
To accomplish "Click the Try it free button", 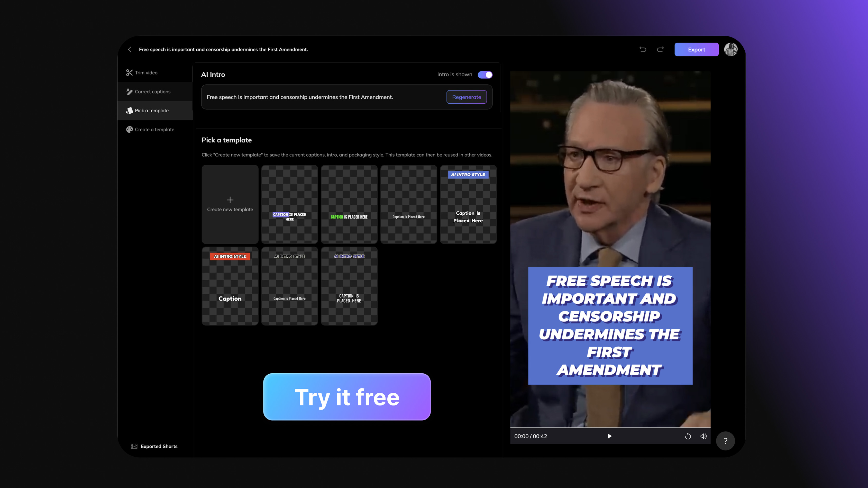I will coord(347,397).
